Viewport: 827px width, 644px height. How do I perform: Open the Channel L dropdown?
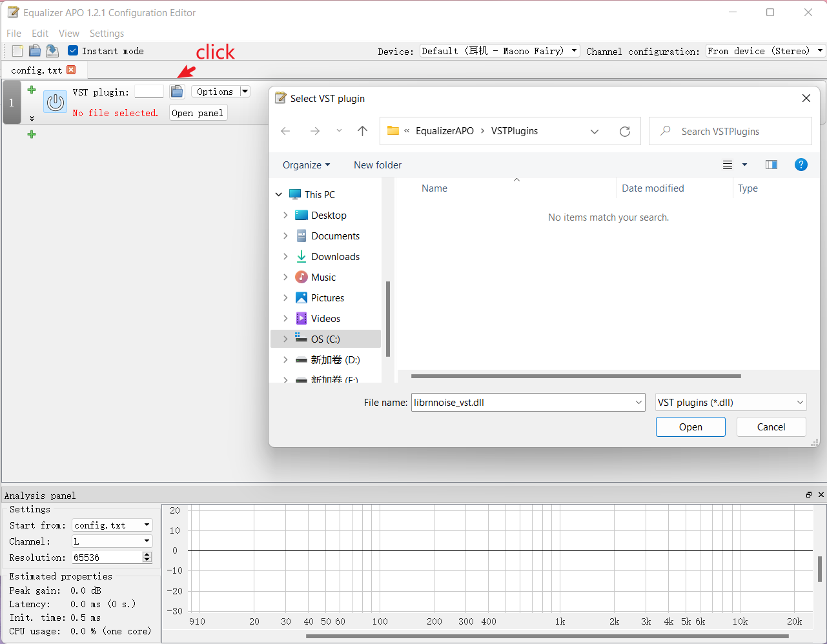pyautogui.click(x=112, y=541)
